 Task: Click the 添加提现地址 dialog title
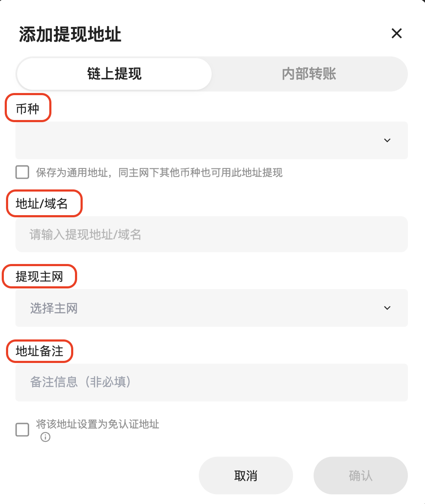coord(70,34)
